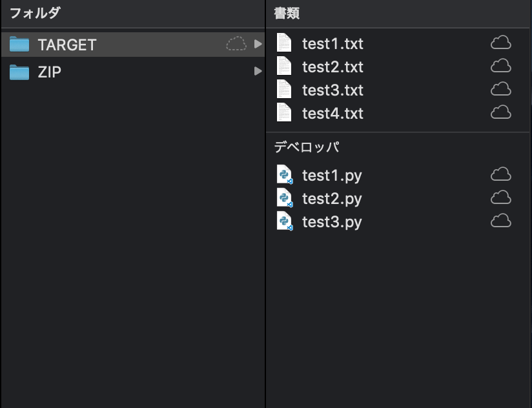Click the cloud download icon for test3.py
The width and height of the screenshot is (532, 408).
coord(501,221)
